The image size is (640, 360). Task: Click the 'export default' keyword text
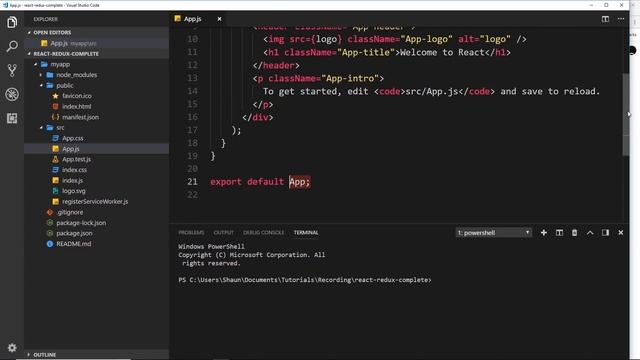click(x=247, y=182)
